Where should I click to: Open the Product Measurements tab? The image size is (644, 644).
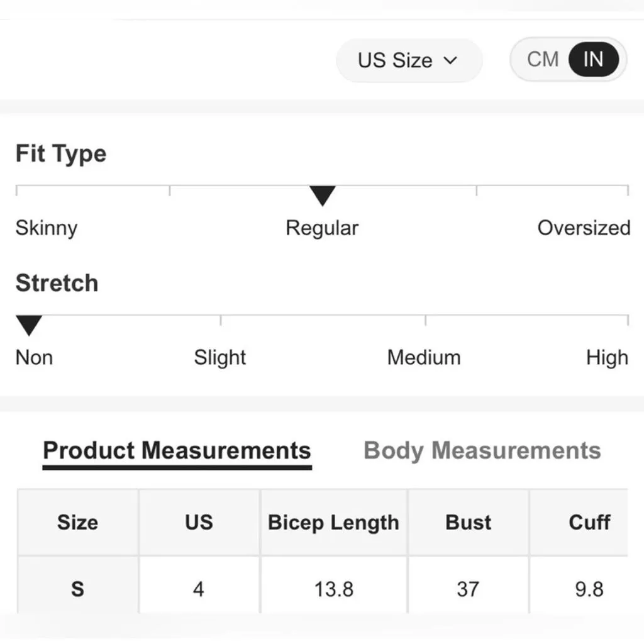177,451
